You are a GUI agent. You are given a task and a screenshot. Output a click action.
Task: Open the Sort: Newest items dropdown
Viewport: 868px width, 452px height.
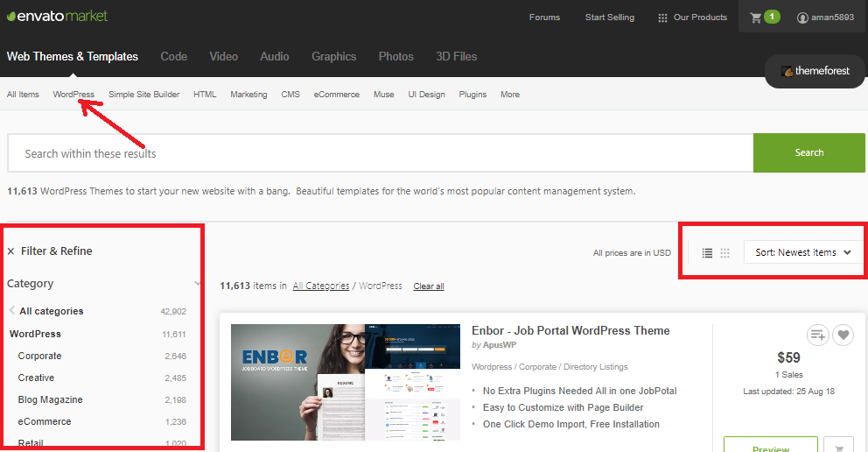(803, 252)
